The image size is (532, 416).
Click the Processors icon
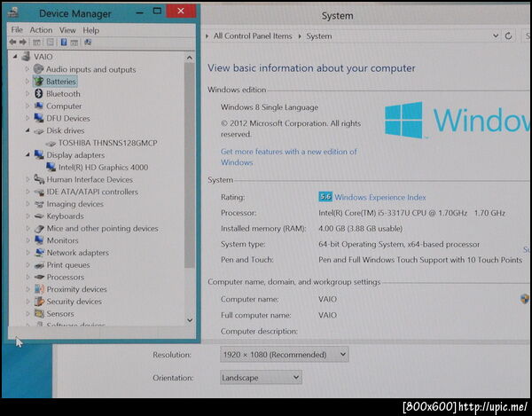coord(39,277)
